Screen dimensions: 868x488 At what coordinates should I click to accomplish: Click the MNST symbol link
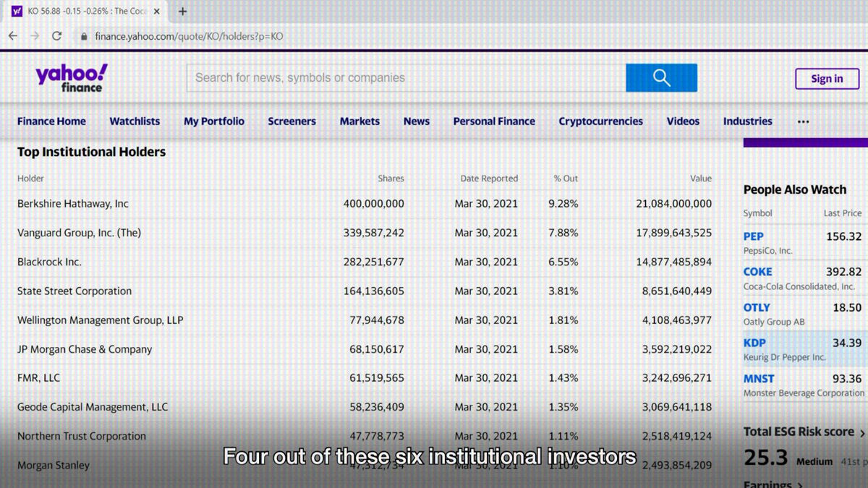pyautogui.click(x=759, y=379)
